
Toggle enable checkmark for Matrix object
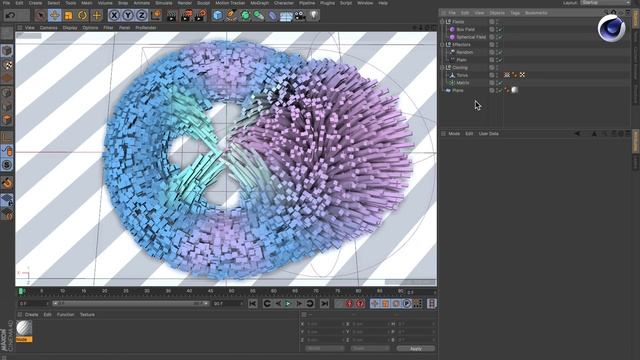click(500, 83)
